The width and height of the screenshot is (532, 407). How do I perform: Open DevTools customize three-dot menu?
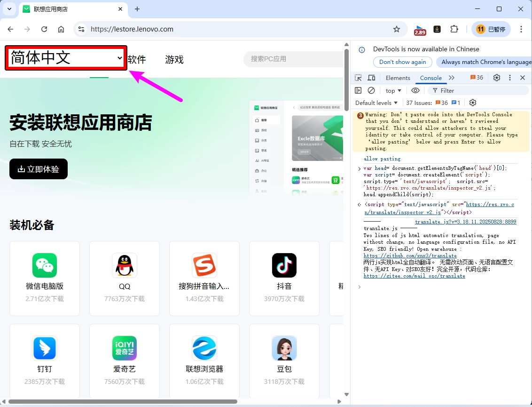coord(509,78)
